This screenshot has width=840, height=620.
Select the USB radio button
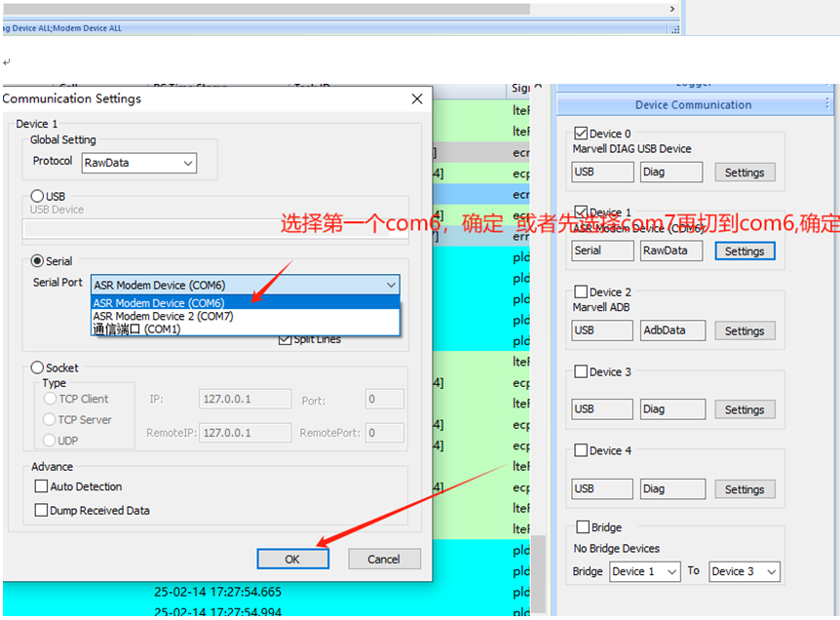(x=37, y=196)
